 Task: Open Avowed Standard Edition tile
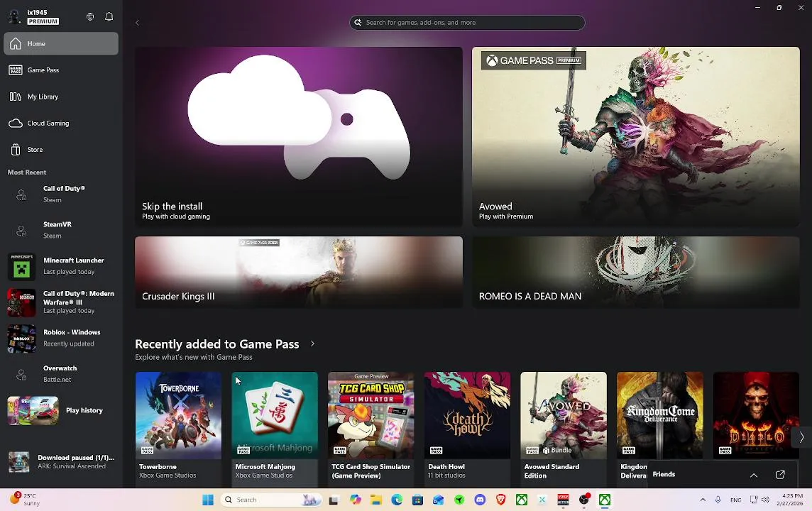click(564, 429)
